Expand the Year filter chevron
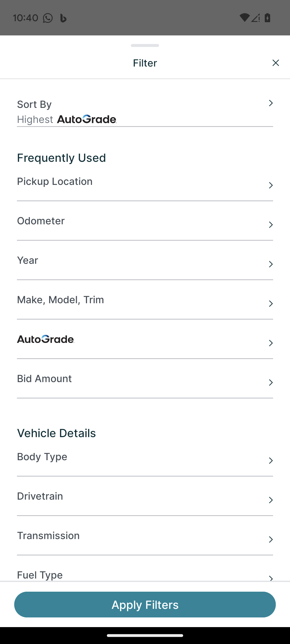This screenshot has width=290, height=644. [271, 264]
